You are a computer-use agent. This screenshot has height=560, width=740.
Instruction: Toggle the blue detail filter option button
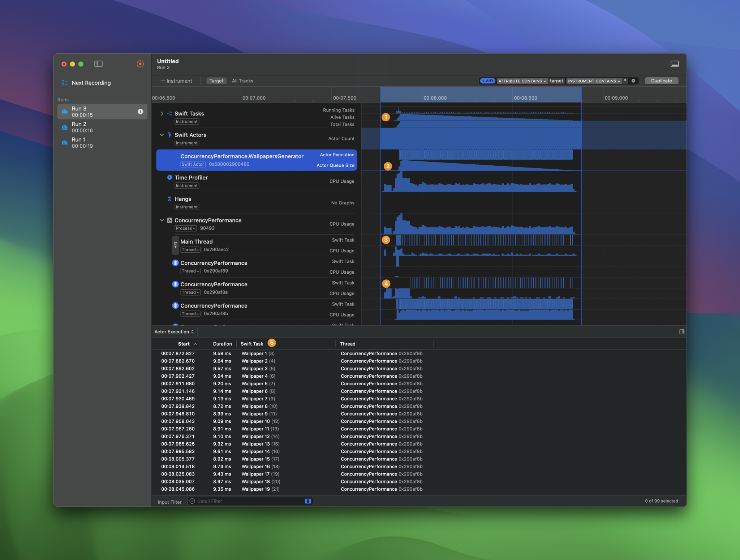pyautogui.click(x=308, y=501)
